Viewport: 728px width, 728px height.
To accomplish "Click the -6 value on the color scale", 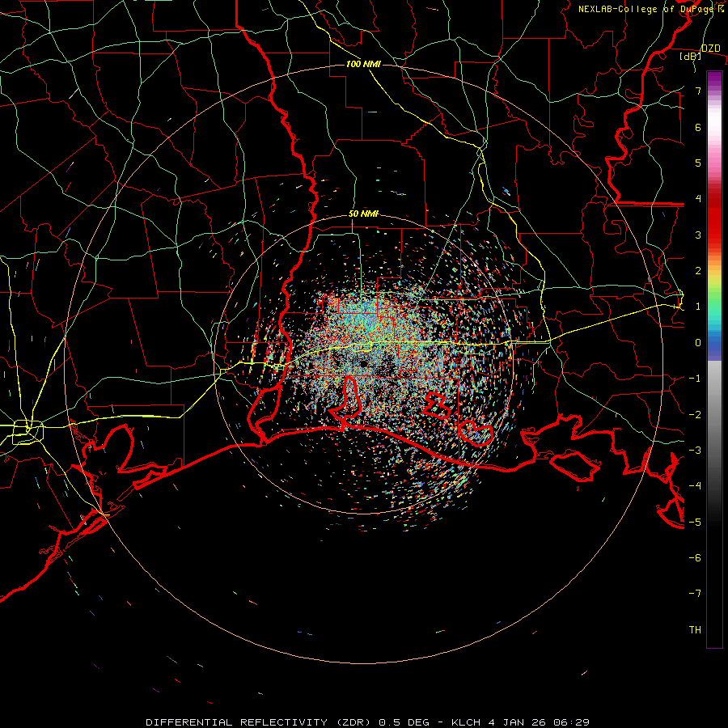I will pyautogui.click(x=695, y=558).
